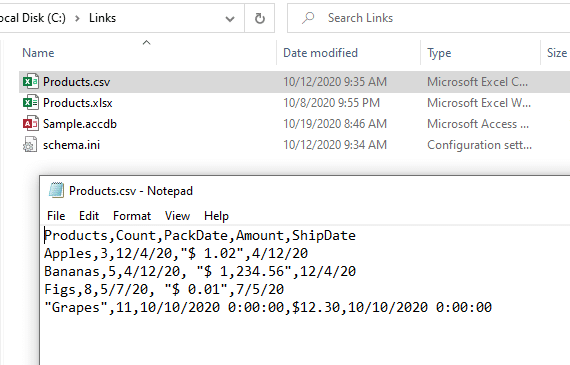This screenshot has height=365, width=570.
Task: Toggle sort order via the Name column arrow
Action: point(146,43)
